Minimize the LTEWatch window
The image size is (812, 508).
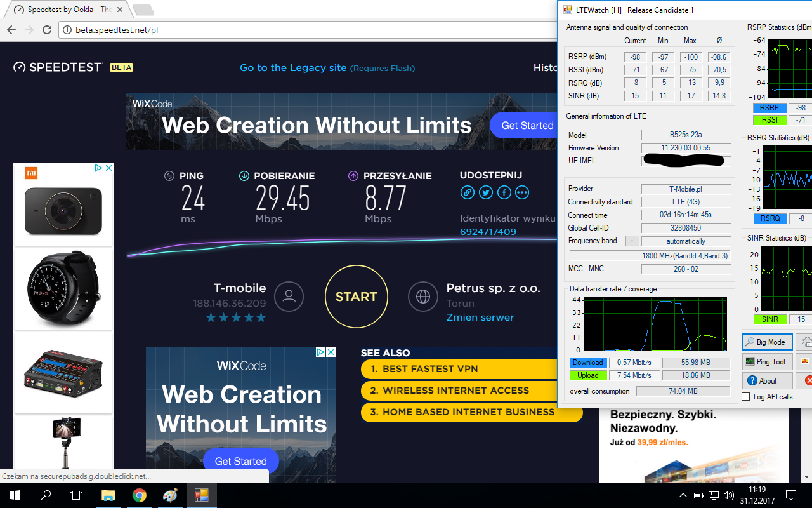[x=788, y=10]
